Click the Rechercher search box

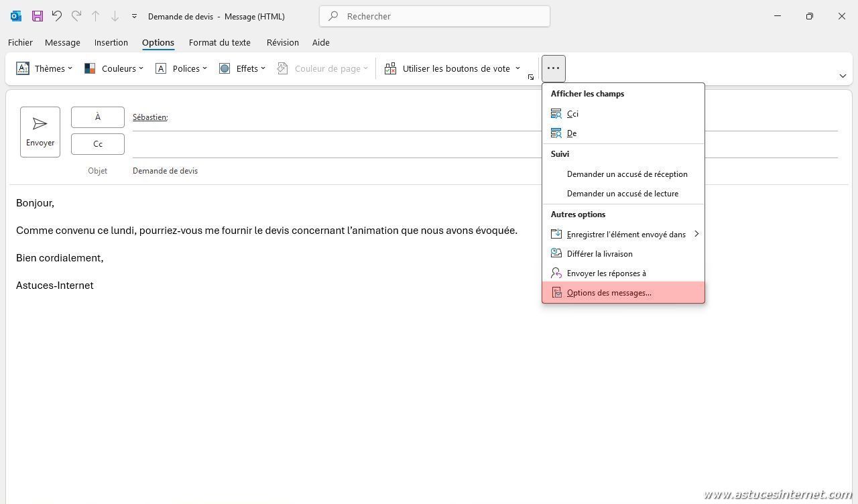434,16
